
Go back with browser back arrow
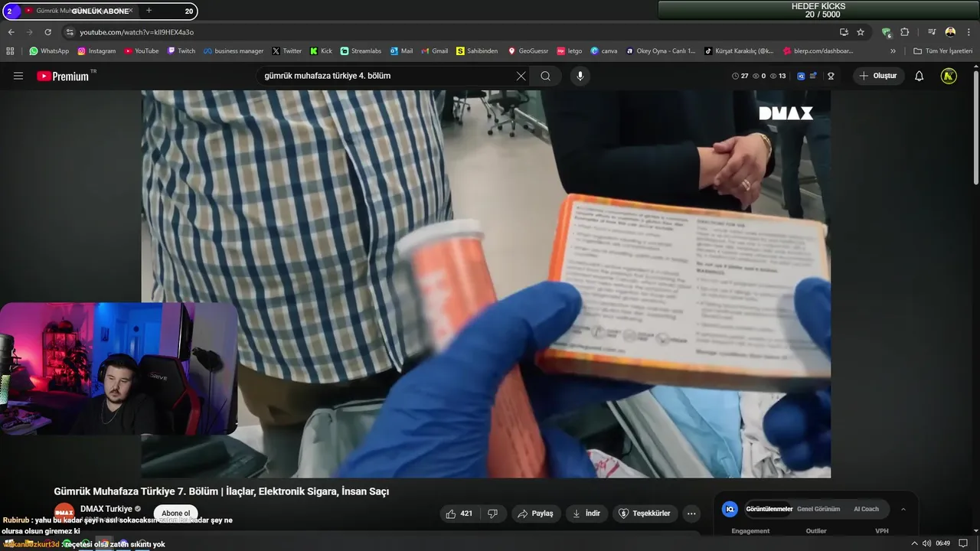(11, 32)
